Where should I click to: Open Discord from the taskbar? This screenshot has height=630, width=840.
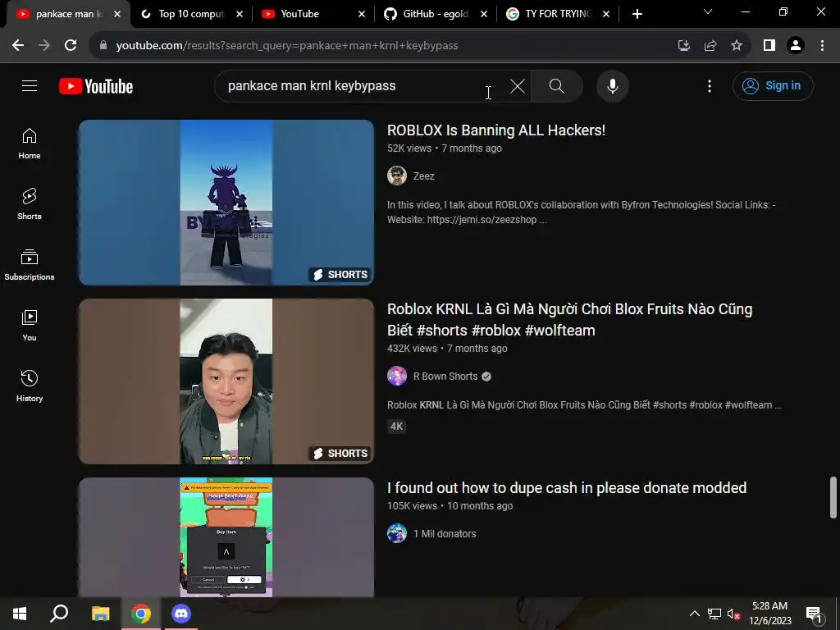(x=181, y=614)
